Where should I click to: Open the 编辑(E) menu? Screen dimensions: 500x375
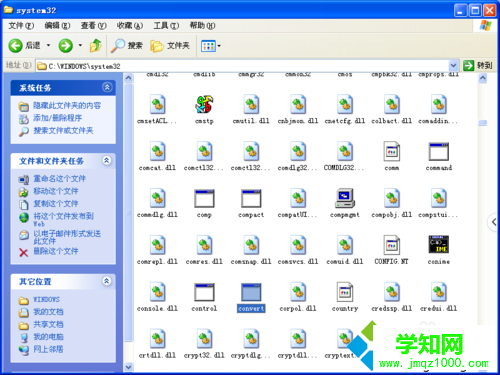click(x=57, y=26)
